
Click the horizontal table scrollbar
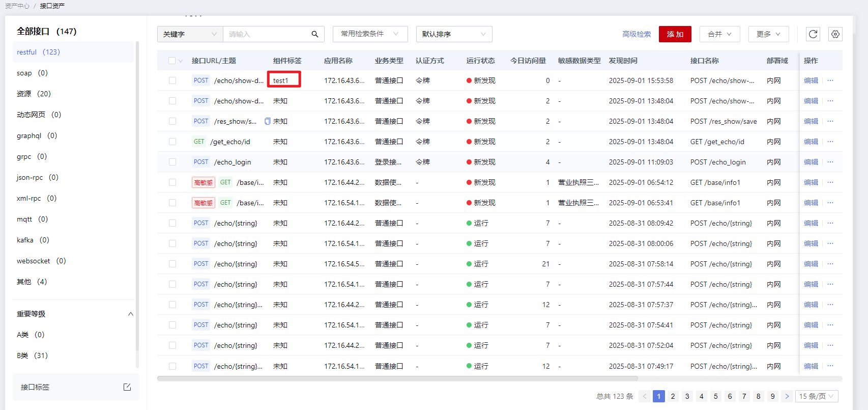tap(397, 378)
